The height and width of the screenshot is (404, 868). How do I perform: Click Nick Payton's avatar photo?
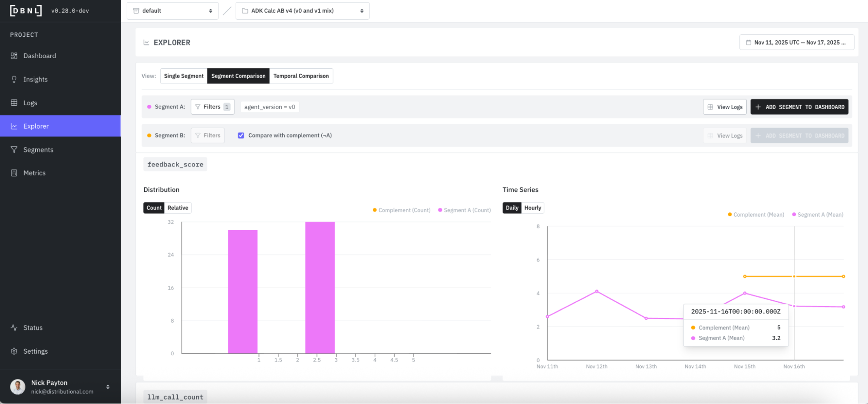pyautogui.click(x=18, y=387)
